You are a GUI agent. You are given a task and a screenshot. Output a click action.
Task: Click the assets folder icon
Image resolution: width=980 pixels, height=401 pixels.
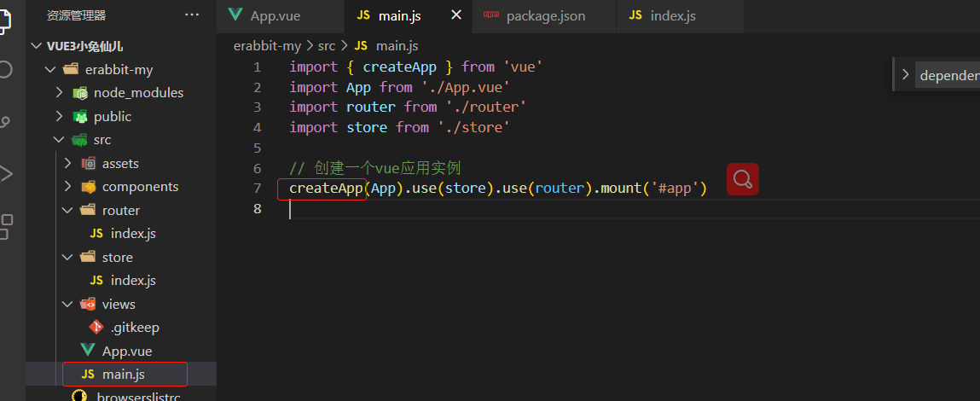[88, 163]
